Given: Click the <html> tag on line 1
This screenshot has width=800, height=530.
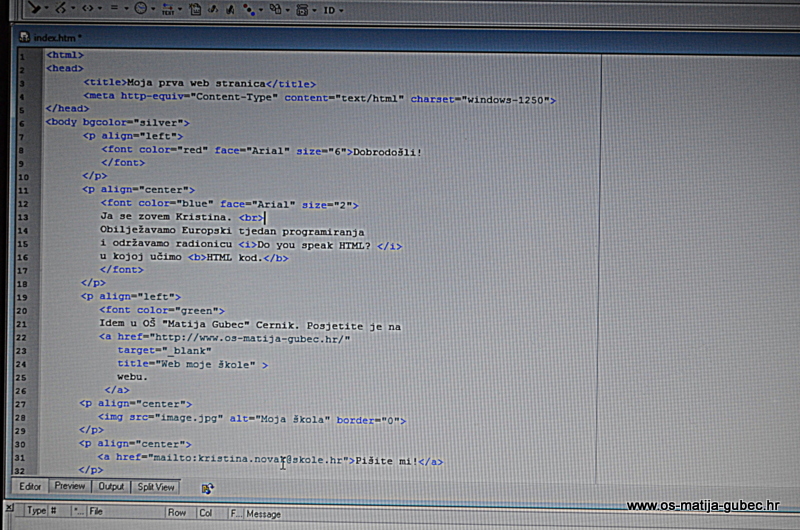Looking at the screenshot, I should [65, 55].
